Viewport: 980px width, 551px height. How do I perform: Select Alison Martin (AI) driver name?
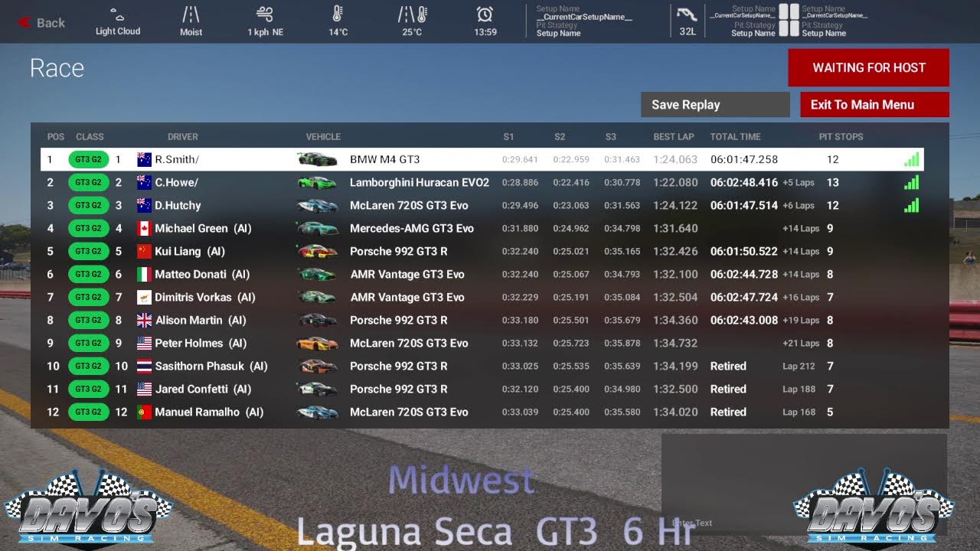(201, 320)
